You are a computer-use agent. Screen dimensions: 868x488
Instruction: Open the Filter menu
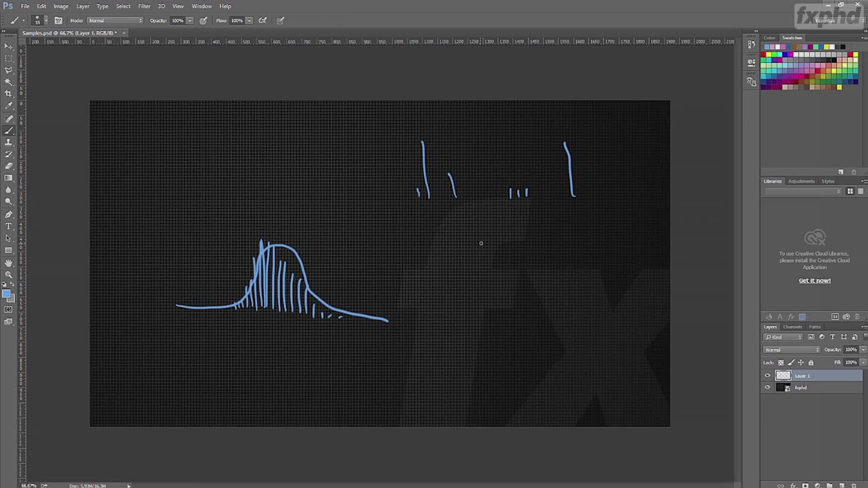(x=144, y=6)
